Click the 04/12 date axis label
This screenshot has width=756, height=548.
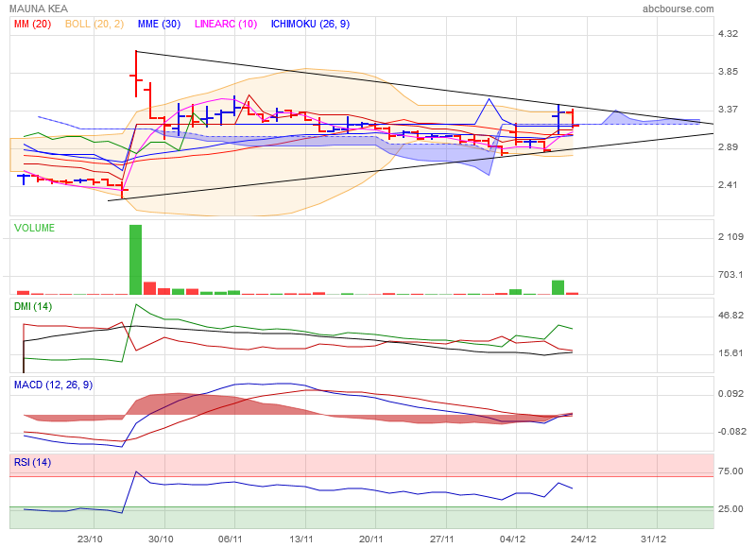point(512,539)
